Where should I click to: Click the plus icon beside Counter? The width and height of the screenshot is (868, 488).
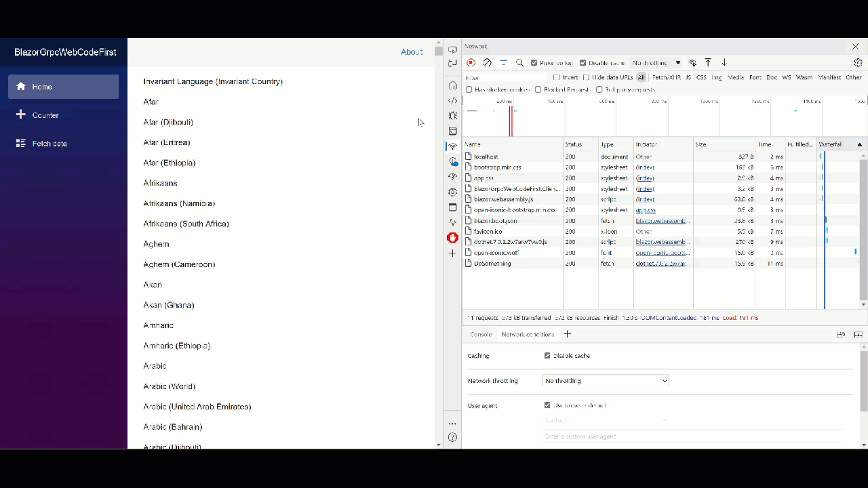[20, 115]
